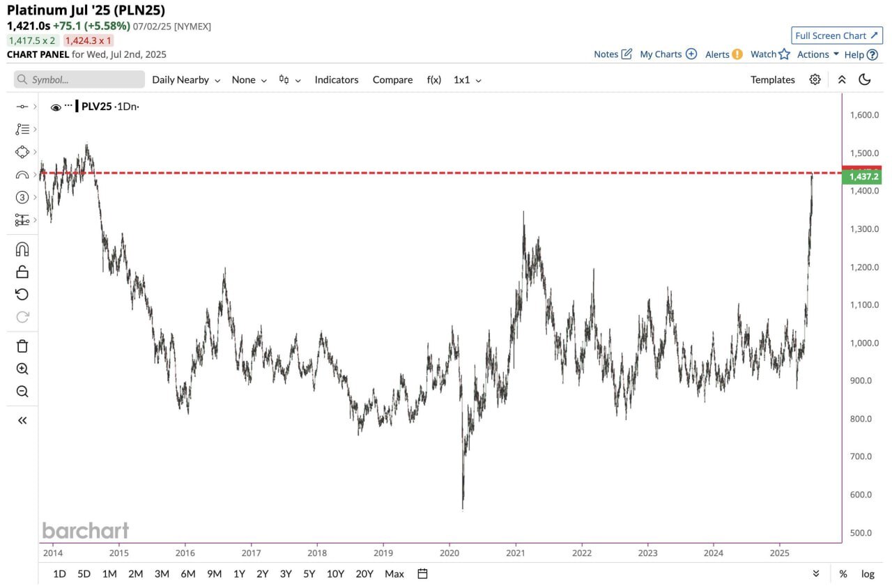Image resolution: width=892 pixels, height=588 pixels.
Task: Open the Help link
Action: pos(861,54)
